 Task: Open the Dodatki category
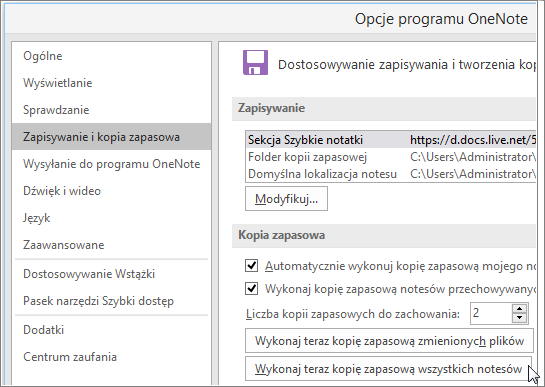pyautogui.click(x=111, y=330)
